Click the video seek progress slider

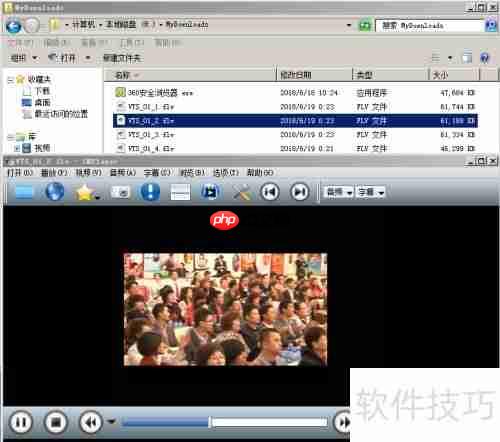[224, 422]
